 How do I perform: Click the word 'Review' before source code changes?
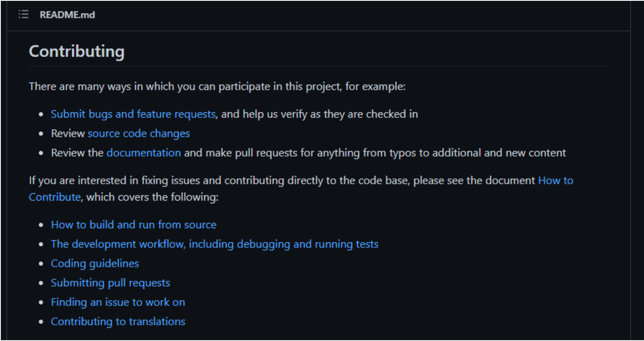(x=68, y=133)
